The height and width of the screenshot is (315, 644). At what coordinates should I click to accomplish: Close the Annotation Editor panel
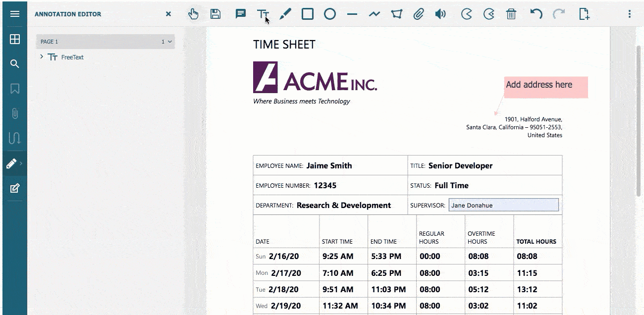pyautogui.click(x=168, y=14)
